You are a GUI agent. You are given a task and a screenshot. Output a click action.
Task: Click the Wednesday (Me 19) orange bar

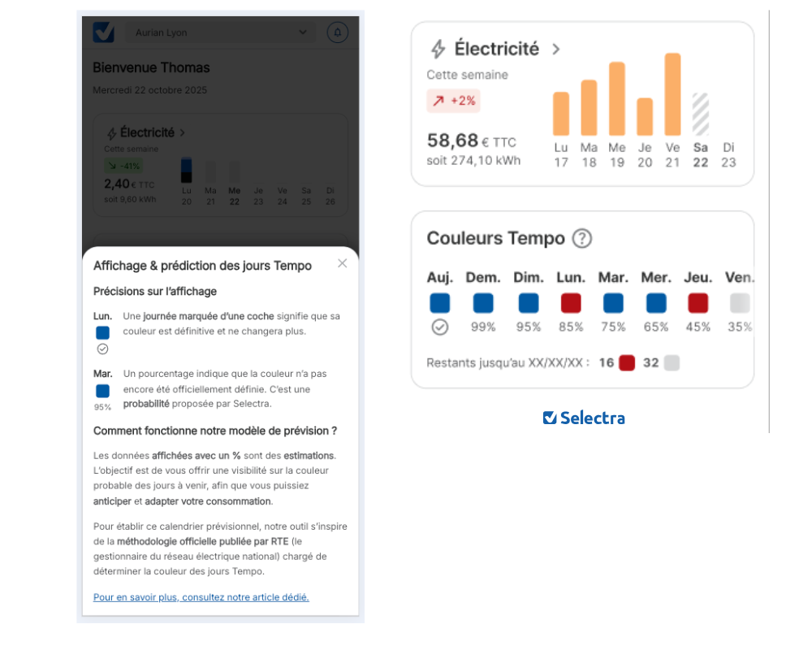pos(617,99)
